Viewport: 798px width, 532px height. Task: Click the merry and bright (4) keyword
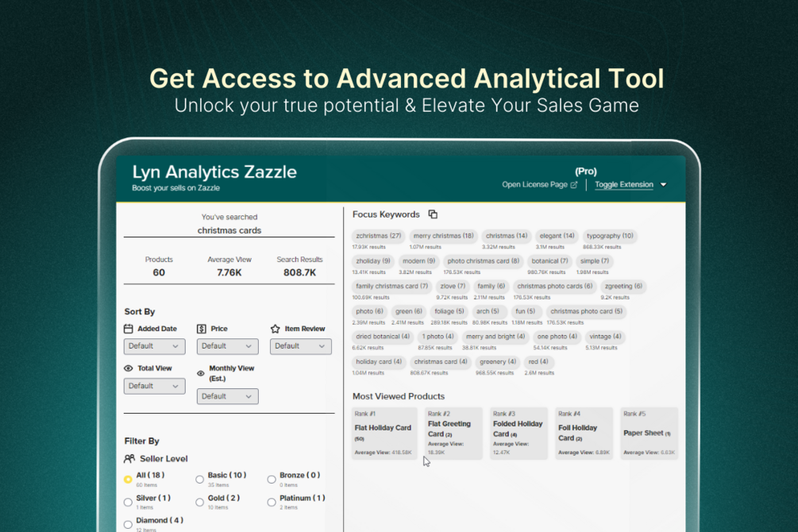(495, 337)
